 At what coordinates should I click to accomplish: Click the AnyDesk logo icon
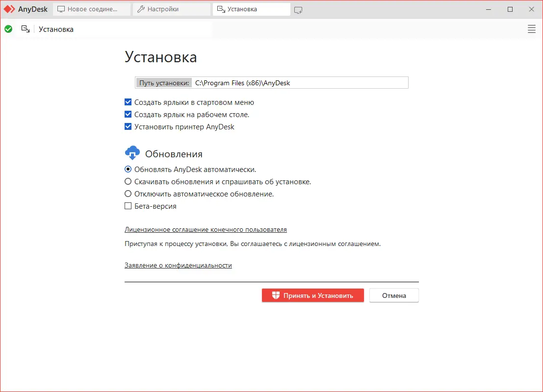(9, 9)
